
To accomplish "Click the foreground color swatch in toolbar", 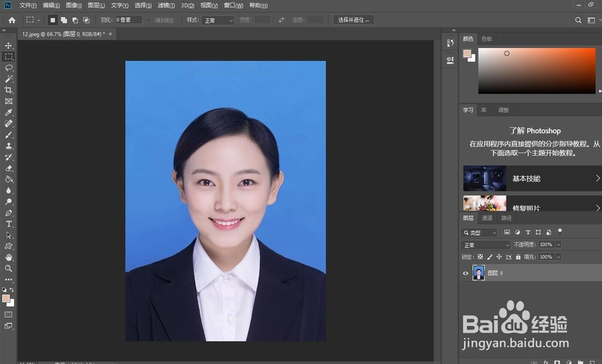I will (x=6, y=298).
